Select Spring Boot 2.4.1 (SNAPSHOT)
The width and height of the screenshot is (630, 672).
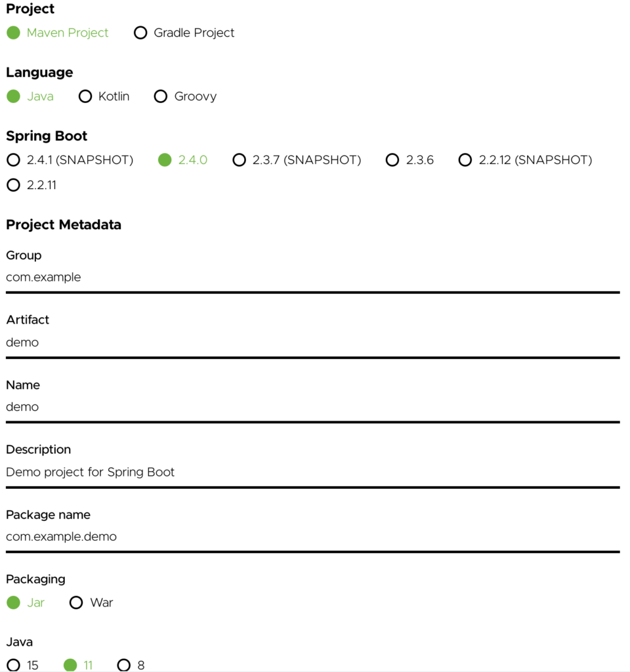(x=13, y=160)
